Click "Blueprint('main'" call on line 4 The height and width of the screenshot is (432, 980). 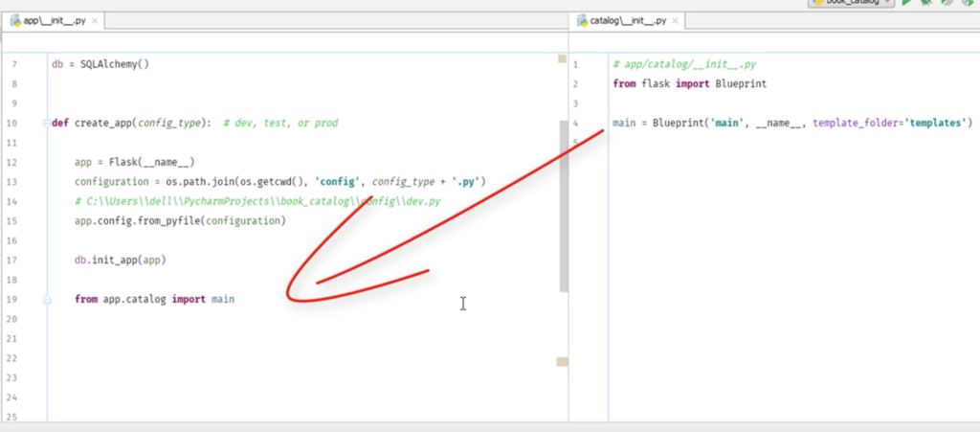tap(699, 124)
